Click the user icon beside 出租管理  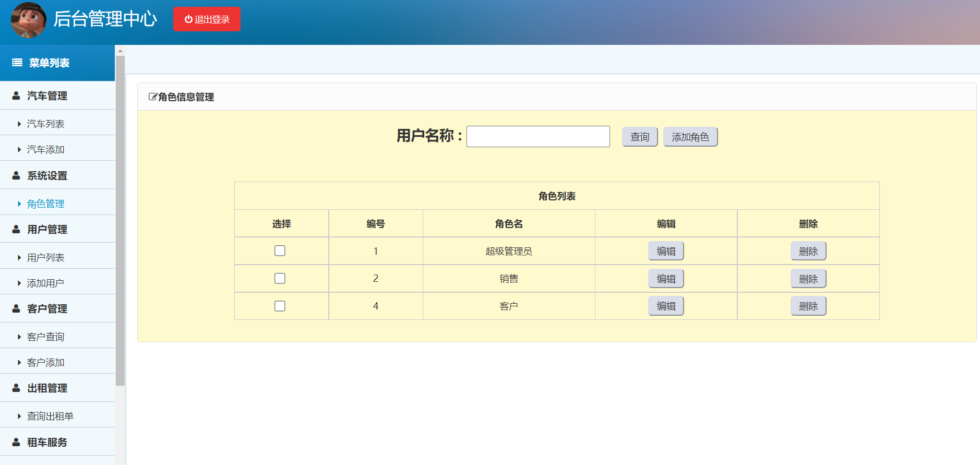pos(16,388)
